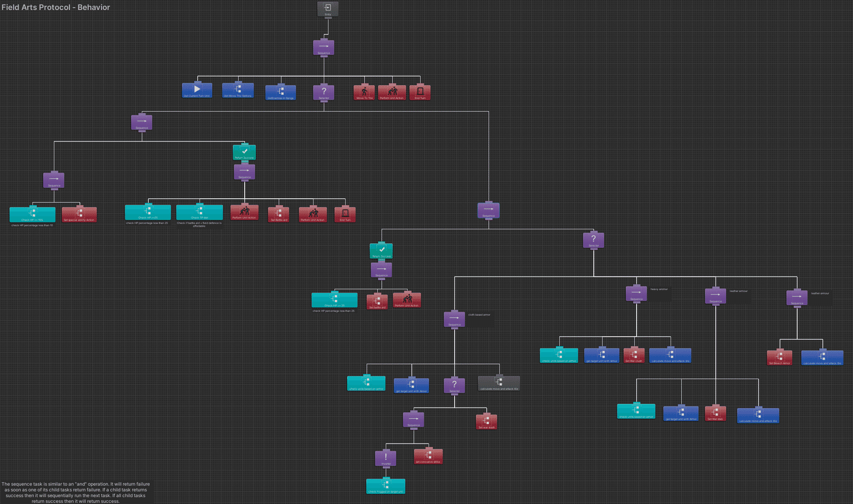
Task: Select the set concussive strike node
Action: click(x=428, y=457)
